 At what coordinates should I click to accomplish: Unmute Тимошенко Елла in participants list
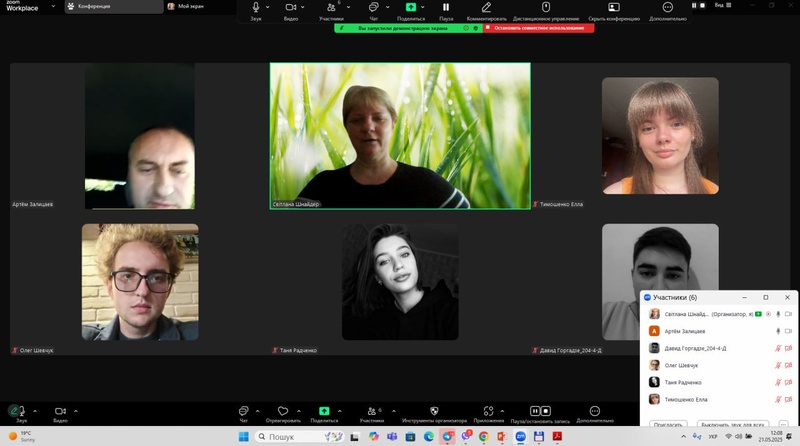click(778, 400)
